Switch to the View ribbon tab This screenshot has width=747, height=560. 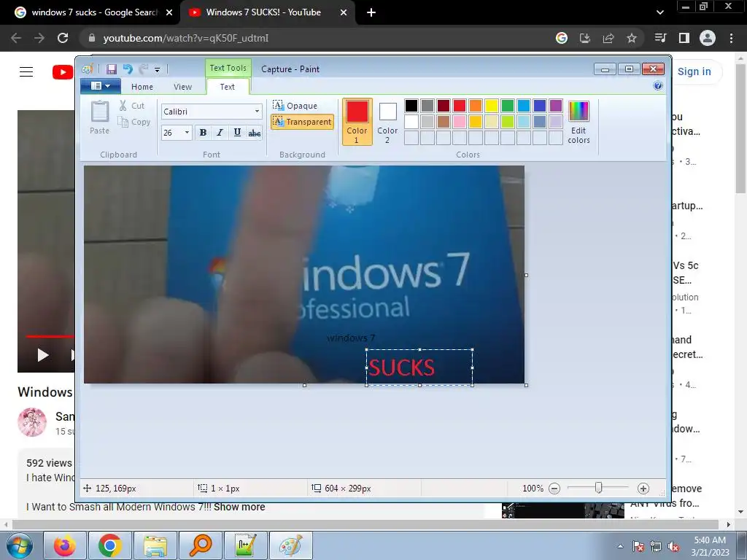tap(182, 87)
